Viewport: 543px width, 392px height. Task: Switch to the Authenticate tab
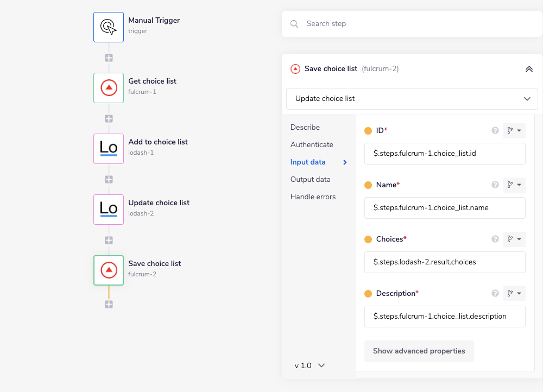312,144
